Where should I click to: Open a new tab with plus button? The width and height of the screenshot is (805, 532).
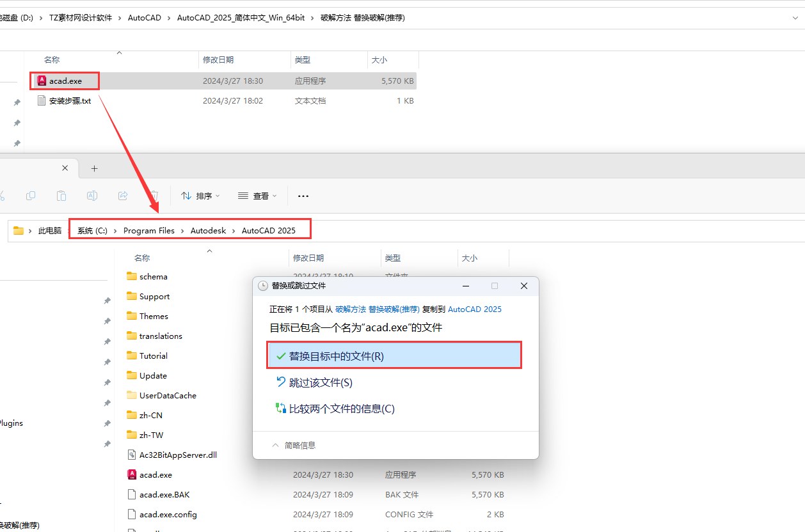pyautogui.click(x=94, y=168)
